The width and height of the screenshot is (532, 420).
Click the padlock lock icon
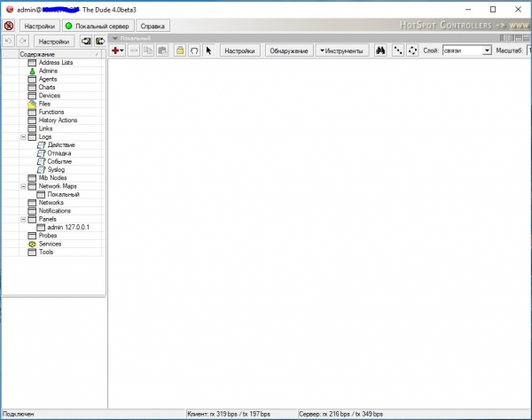click(x=180, y=51)
